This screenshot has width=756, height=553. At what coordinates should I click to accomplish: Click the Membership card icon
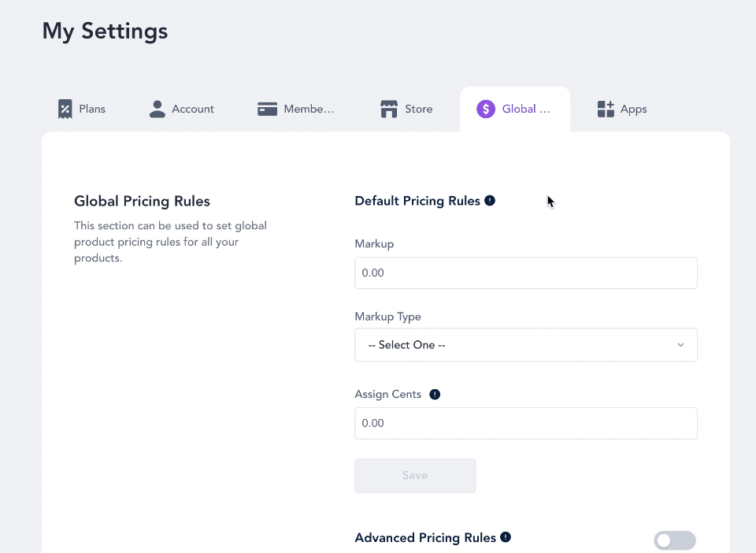267,109
